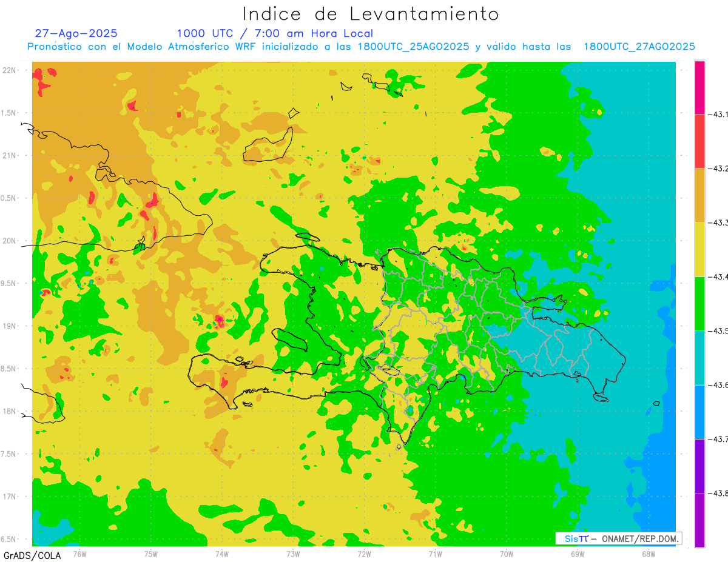Viewport: 728px width, 562px height.
Task: Click the '73W' longitude label
Action: (292, 554)
